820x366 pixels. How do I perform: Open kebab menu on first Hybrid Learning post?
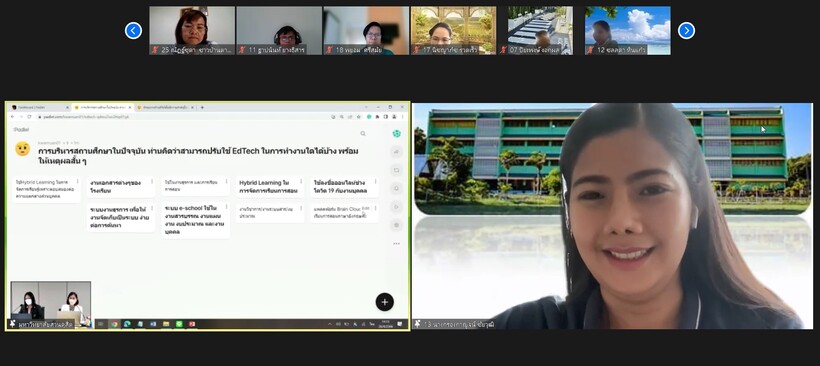[x=78, y=182]
